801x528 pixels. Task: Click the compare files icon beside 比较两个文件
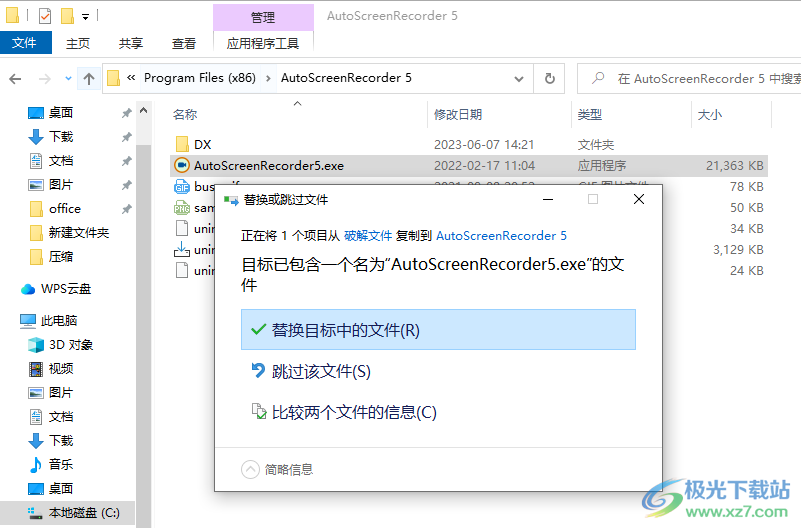click(x=258, y=411)
